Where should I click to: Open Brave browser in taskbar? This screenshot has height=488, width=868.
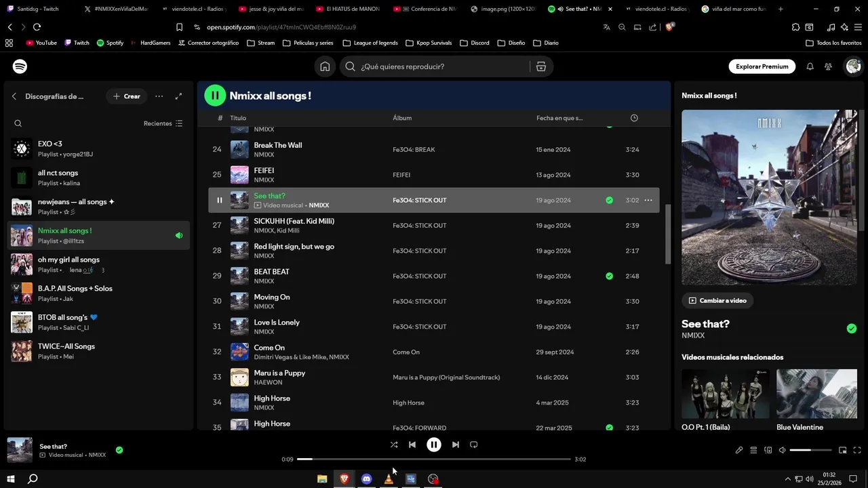(344, 479)
